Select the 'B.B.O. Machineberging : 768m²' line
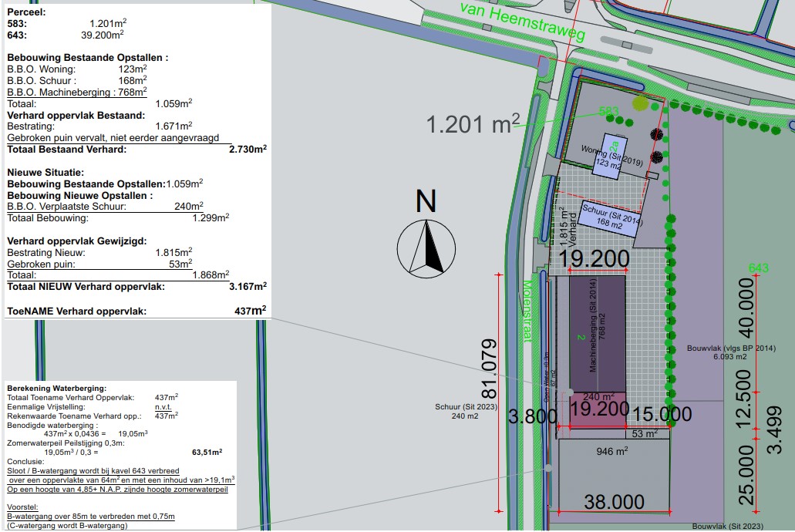 click(x=77, y=92)
